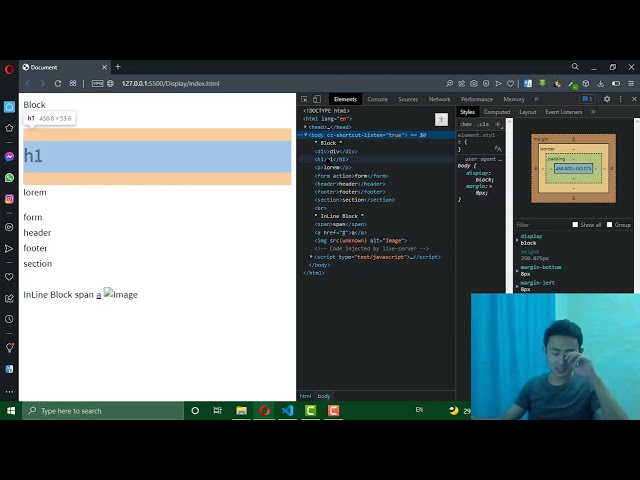Open Visual Studio Code from taskbar
This screenshot has width=640, height=480.
[287, 411]
